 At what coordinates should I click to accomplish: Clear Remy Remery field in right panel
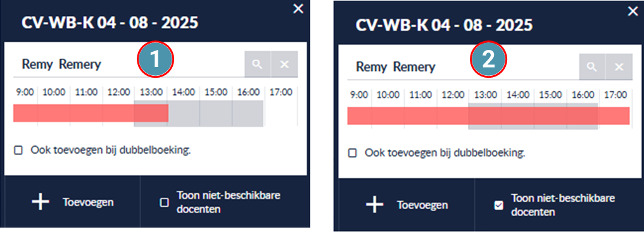[x=619, y=67]
